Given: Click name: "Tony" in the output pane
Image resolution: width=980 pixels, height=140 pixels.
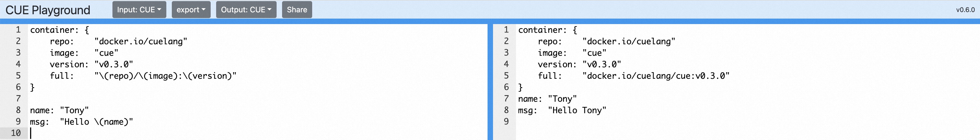Looking at the screenshot, I should pyautogui.click(x=547, y=99).
